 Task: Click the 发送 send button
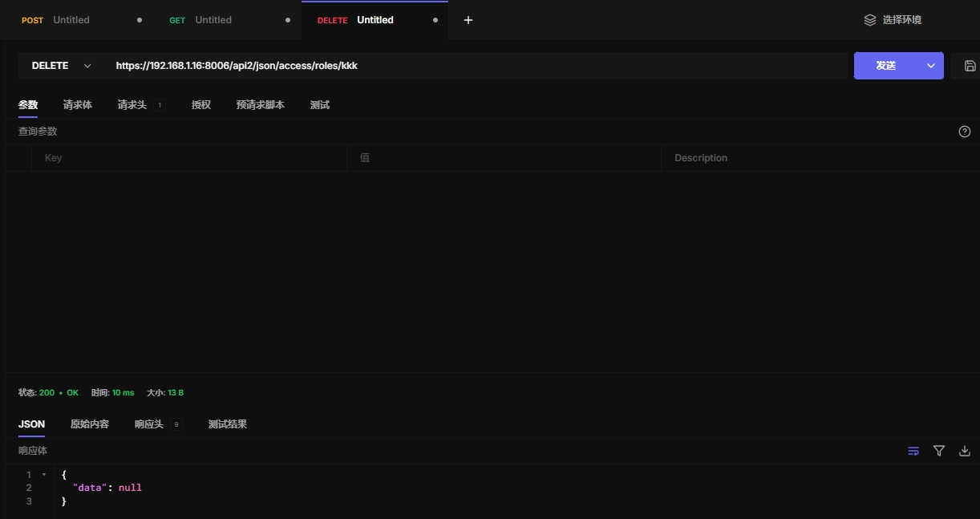click(x=886, y=66)
